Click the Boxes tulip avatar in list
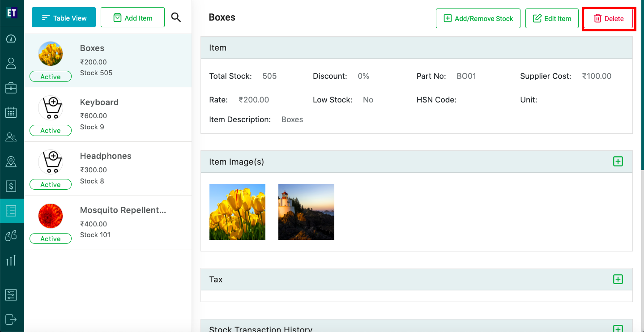The height and width of the screenshot is (332, 644). point(51,54)
